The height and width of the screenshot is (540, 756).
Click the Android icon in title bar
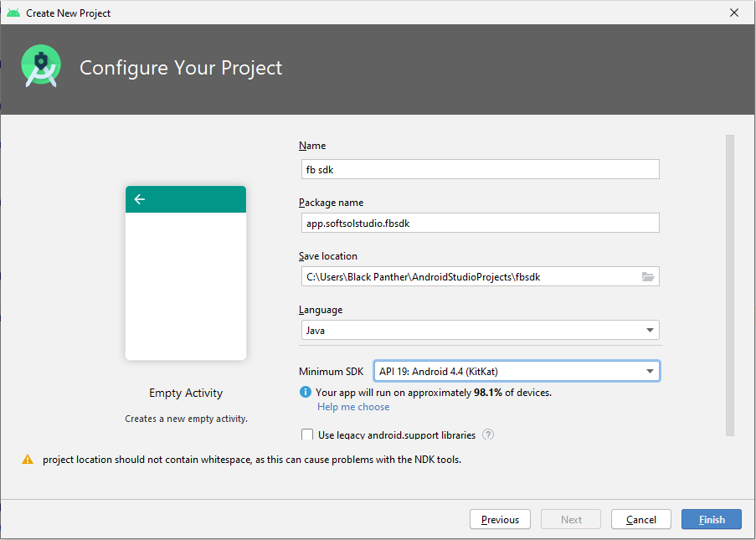click(13, 13)
